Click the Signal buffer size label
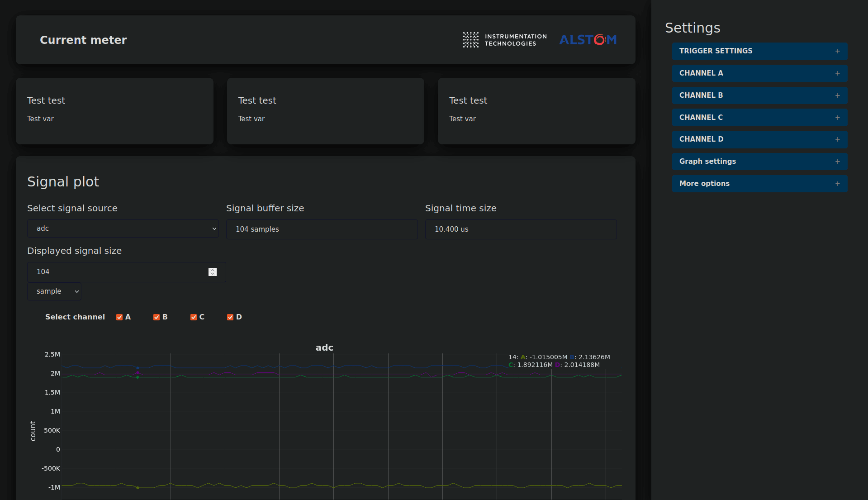 pos(265,208)
